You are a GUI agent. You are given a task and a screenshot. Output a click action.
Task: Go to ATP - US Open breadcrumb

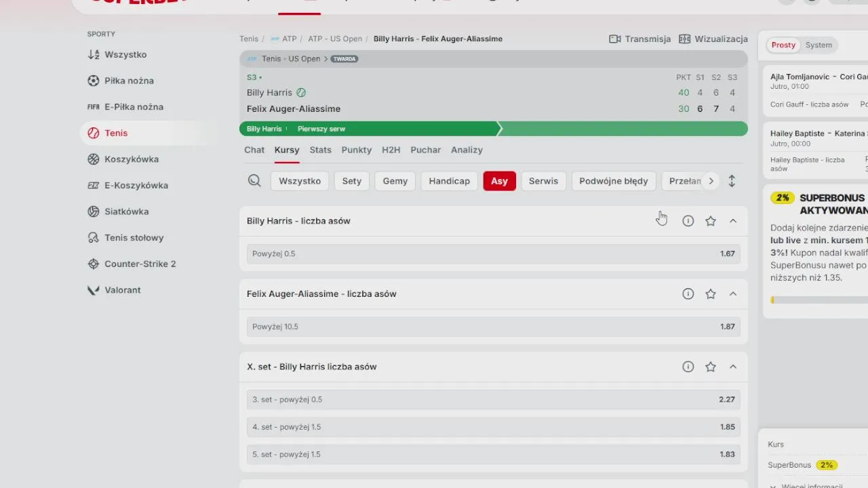tap(335, 39)
